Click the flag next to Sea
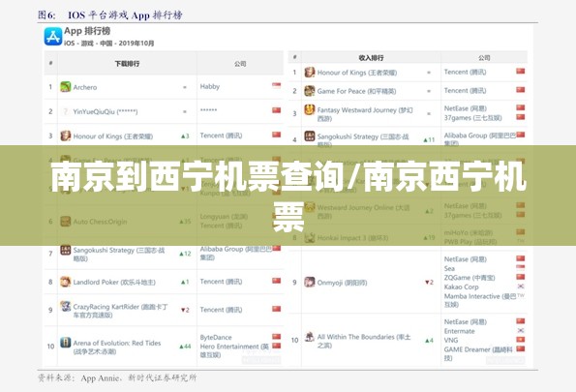This screenshot has height=392, width=576. pos(521,268)
